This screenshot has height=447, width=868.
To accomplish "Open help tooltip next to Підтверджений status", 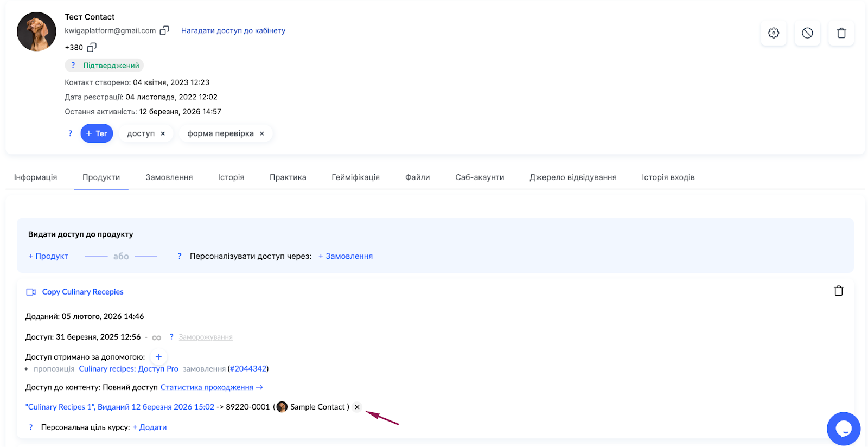I will tap(73, 66).
